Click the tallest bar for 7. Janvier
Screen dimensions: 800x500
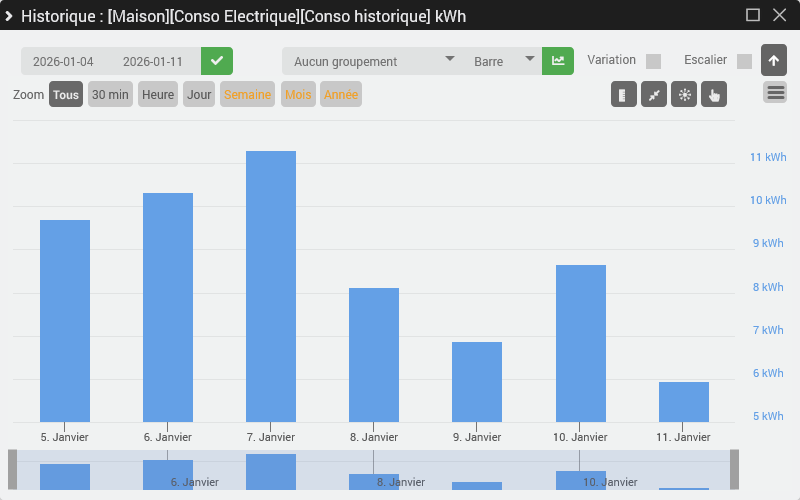(x=271, y=286)
